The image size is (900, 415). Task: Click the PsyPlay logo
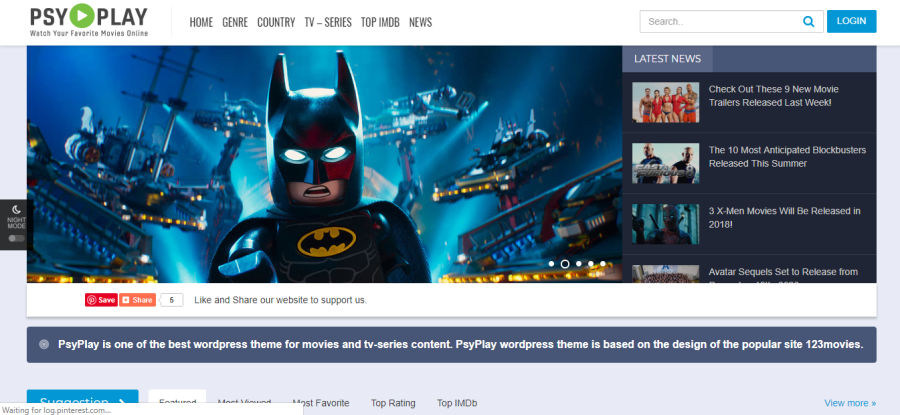coord(89,21)
